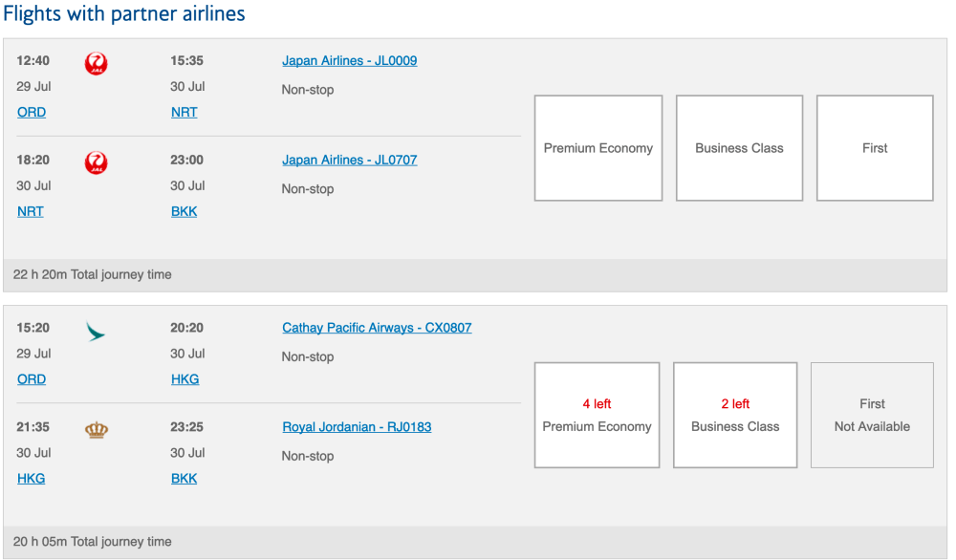Click the NRT link under the 15:35 arrival
This screenshot has width=956, height=560.
185,113
